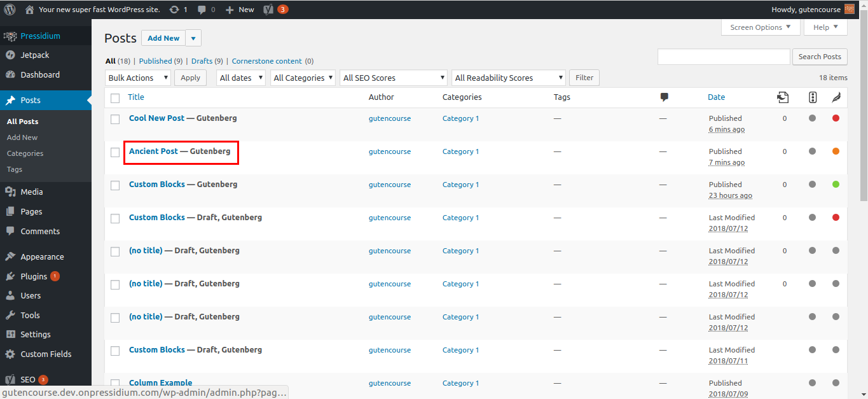
Task: Click the Pages sidebar icon
Action: [10, 211]
